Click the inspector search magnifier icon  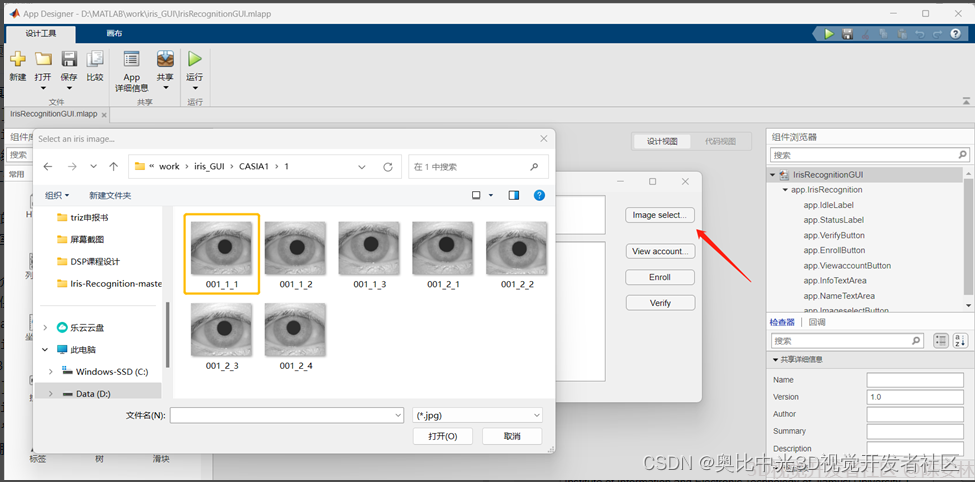[916, 341]
